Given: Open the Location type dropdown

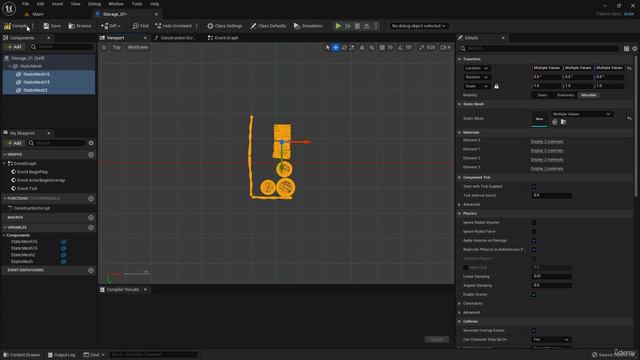Looking at the screenshot, I should [x=477, y=68].
